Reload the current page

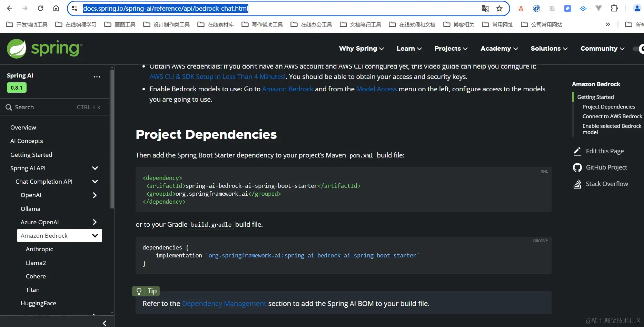point(40,8)
